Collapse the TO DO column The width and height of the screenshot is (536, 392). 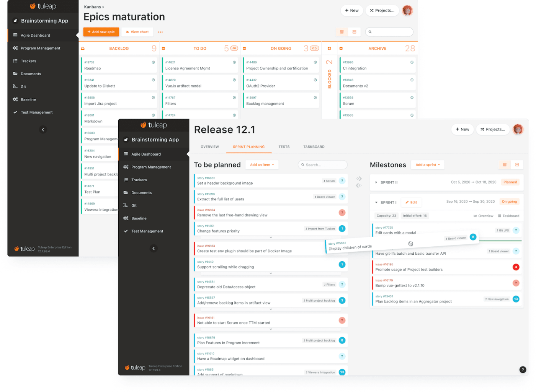[163, 49]
